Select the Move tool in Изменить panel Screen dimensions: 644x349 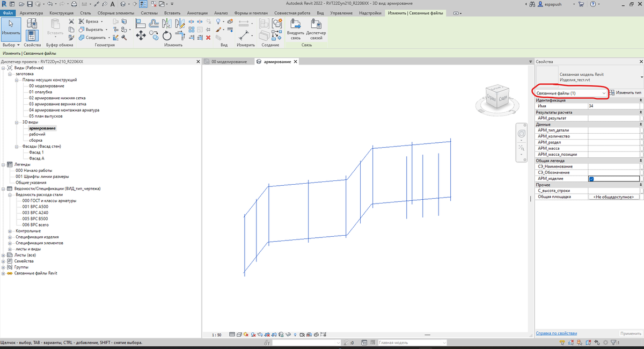tap(141, 35)
